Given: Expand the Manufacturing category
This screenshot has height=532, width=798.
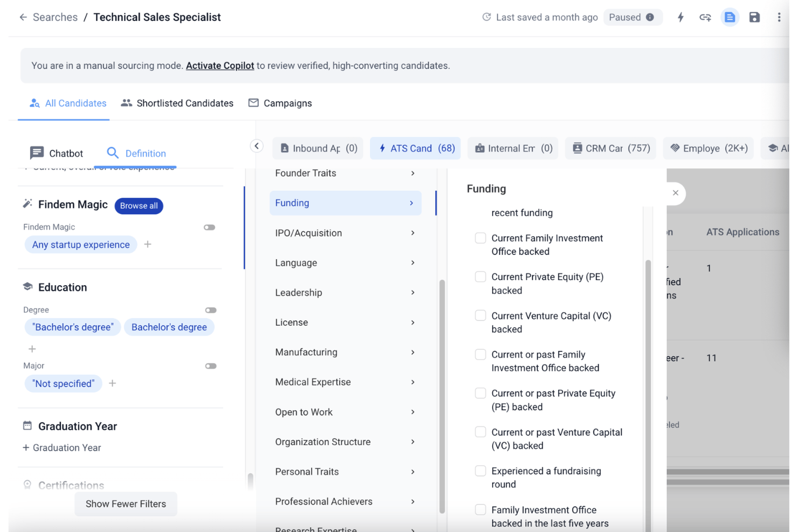Looking at the screenshot, I should (x=345, y=352).
